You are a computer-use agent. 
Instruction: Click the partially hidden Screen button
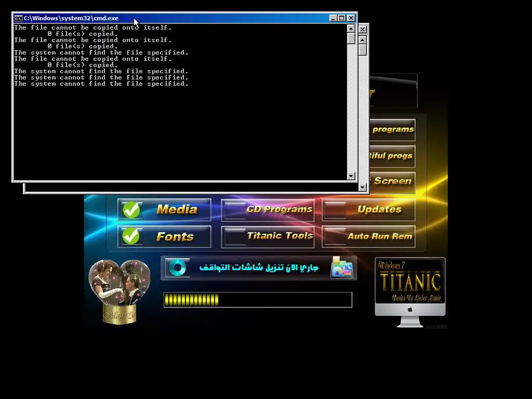click(x=393, y=182)
